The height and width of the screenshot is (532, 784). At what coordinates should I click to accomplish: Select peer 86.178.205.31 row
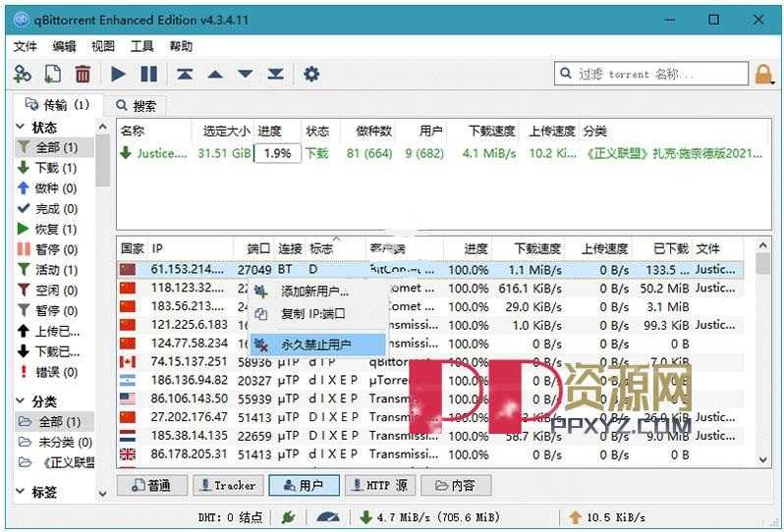click(x=430, y=454)
